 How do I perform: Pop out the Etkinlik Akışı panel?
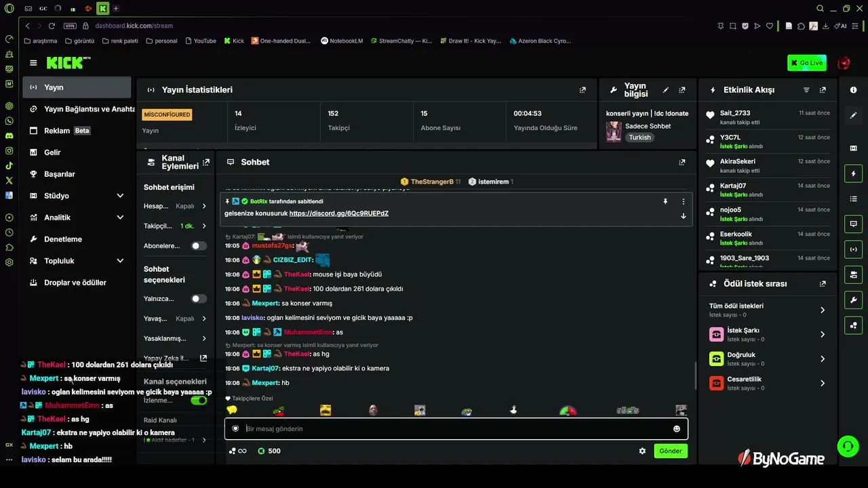(823, 89)
